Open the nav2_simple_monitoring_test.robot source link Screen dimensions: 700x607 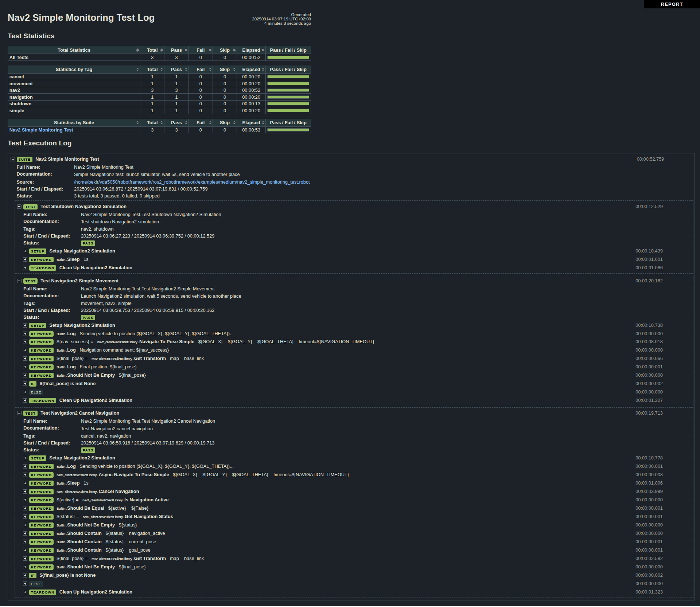[x=192, y=182]
